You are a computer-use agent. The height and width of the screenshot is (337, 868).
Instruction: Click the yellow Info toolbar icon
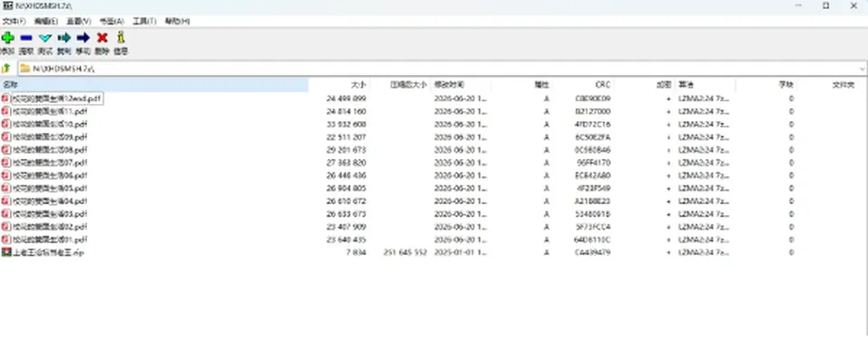point(120,38)
